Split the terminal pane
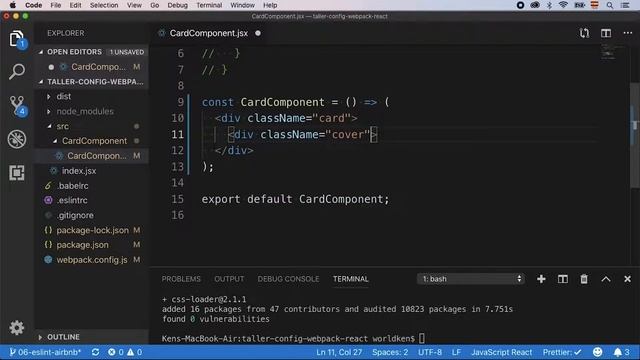This screenshot has height=360, width=640. pyautogui.click(x=562, y=279)
